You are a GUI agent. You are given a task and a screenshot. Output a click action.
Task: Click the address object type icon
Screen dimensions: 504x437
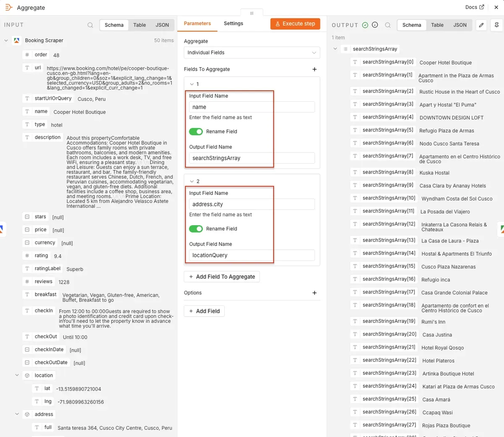27,414
